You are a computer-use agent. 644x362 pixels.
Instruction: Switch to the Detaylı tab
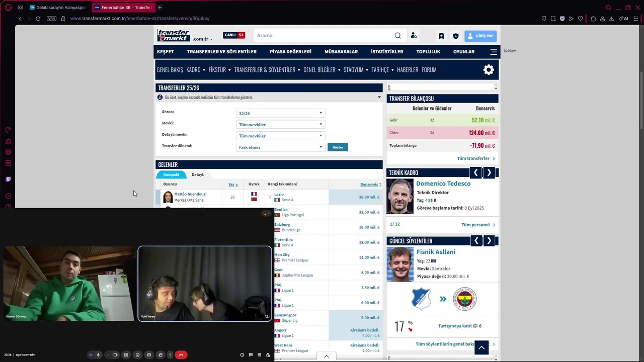pos(198,174)
